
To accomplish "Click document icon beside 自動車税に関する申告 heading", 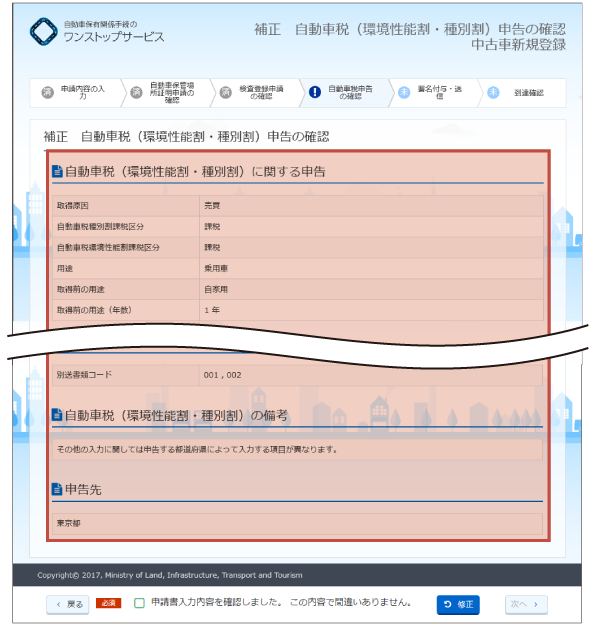I will (57, 171).
